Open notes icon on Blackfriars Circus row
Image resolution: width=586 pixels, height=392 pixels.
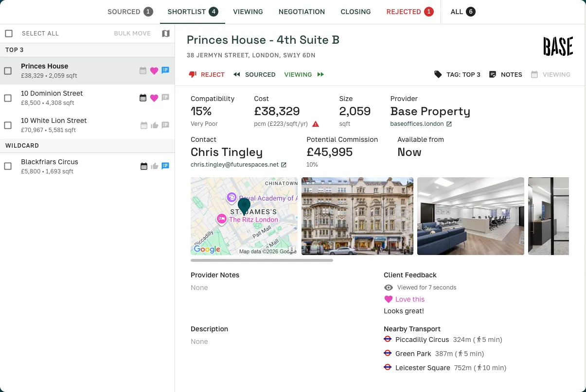[x=165, y=166]
